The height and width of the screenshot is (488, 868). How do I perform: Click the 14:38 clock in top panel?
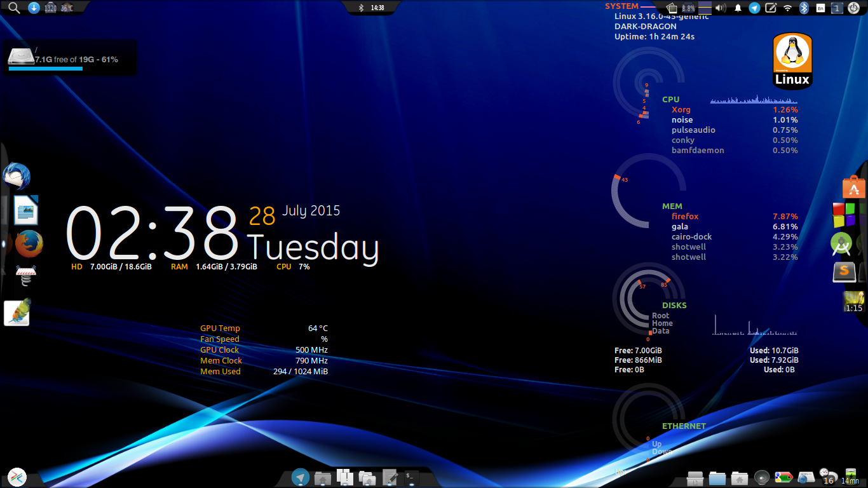coord(377,8)
